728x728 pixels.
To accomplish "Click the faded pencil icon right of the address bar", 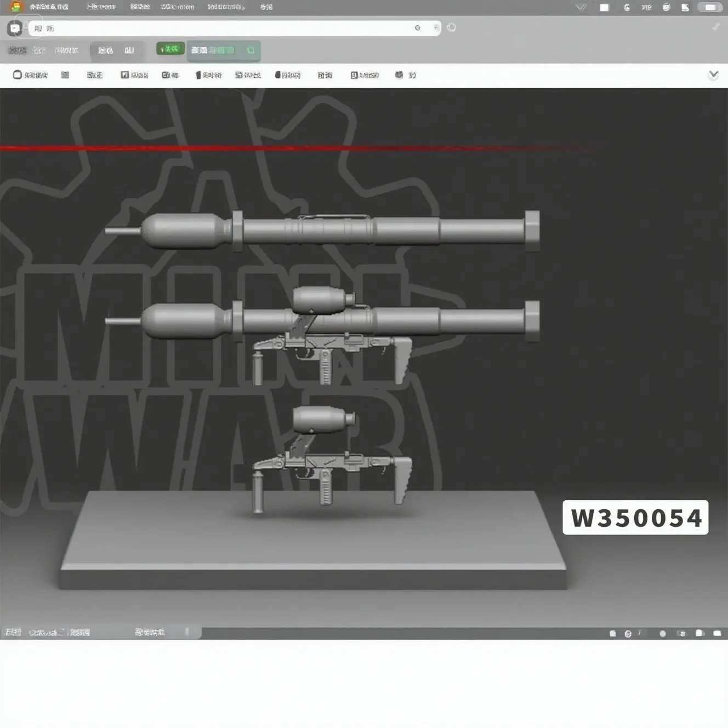I will click(715, 27).
